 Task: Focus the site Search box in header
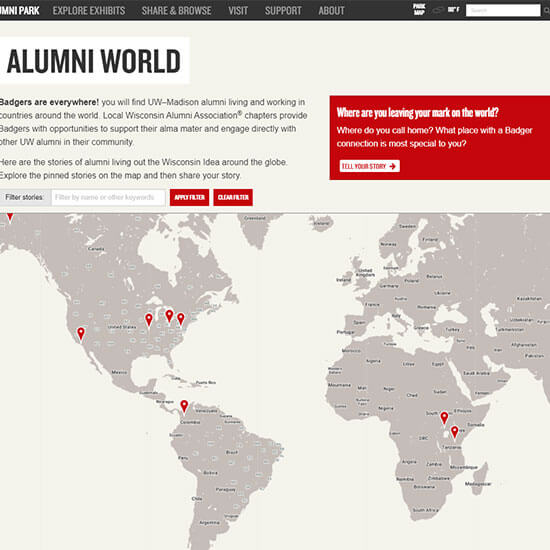coord(503,11)
